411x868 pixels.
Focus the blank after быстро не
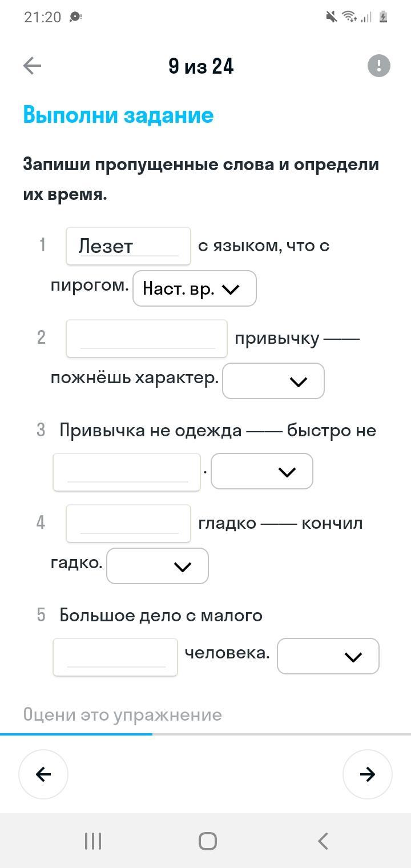(127, 472)
